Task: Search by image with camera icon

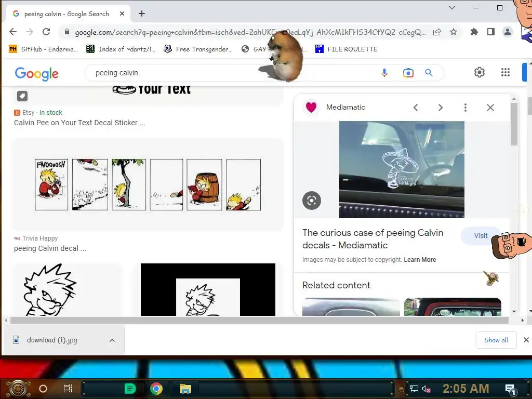Action: 408,73
